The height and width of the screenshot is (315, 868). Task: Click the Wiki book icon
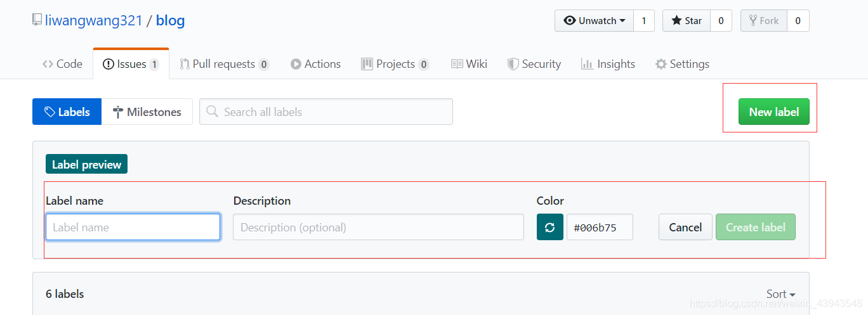457,64
